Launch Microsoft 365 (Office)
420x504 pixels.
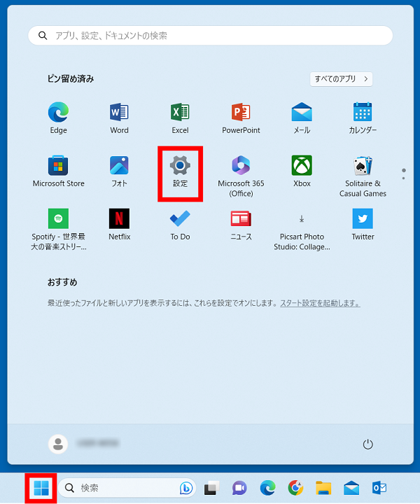pyautogui.click(x=241, y=176)
